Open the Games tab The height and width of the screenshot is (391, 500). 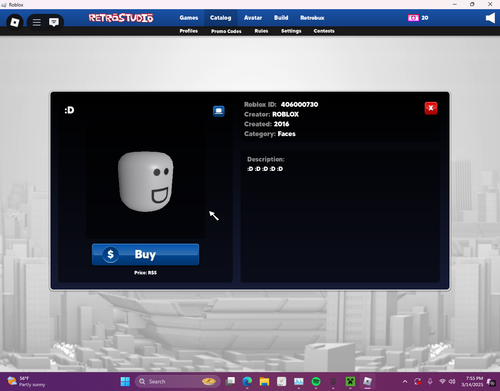tap(189, 18)
